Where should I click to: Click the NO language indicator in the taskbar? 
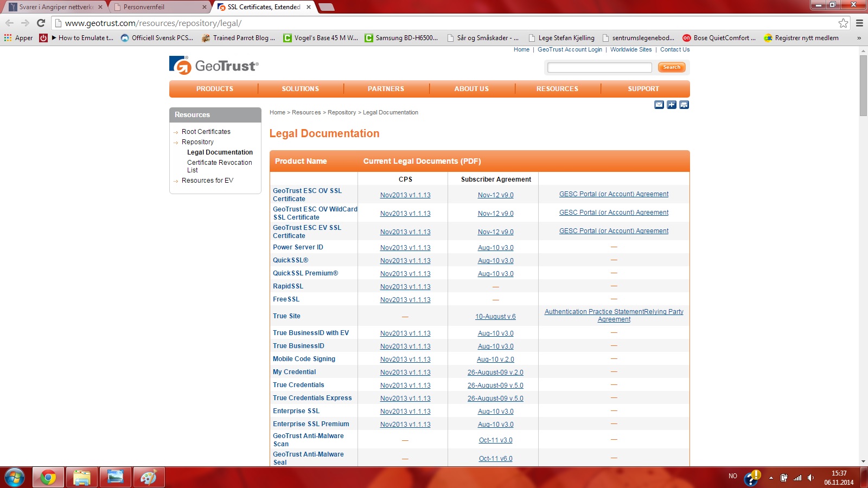pos(733,476)
